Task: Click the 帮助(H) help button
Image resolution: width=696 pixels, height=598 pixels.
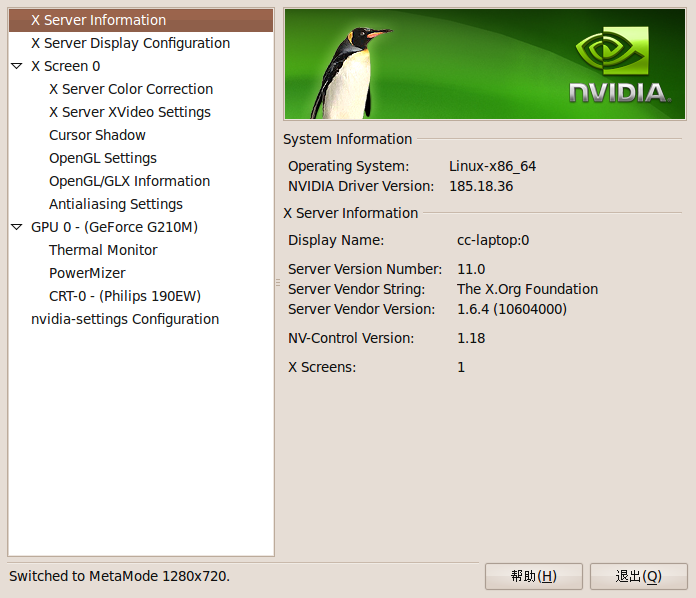Action: [534, 576]
